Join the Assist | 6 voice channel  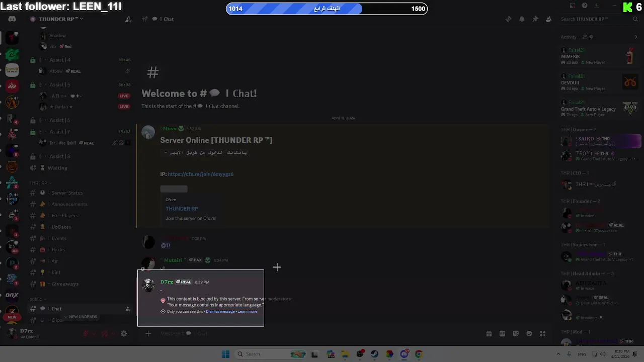pos(80,120)
